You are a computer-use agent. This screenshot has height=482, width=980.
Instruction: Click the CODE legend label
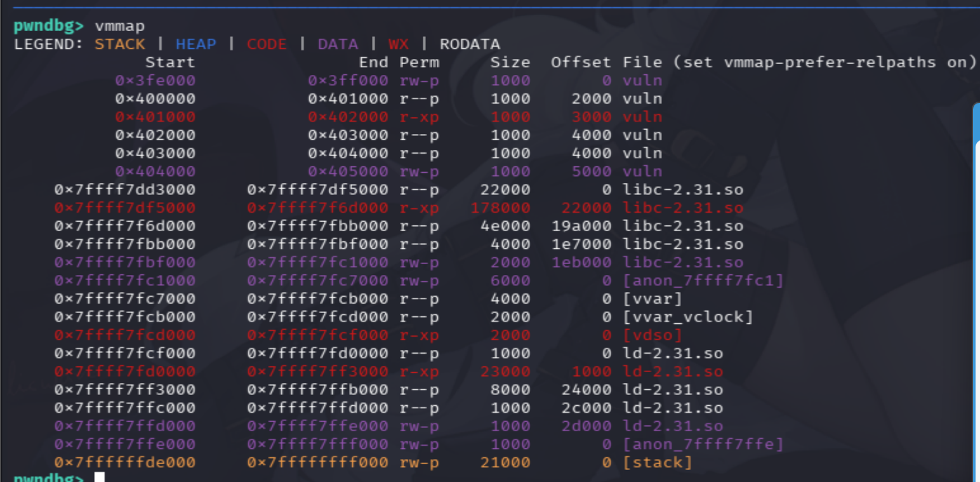tap(267, 44)
